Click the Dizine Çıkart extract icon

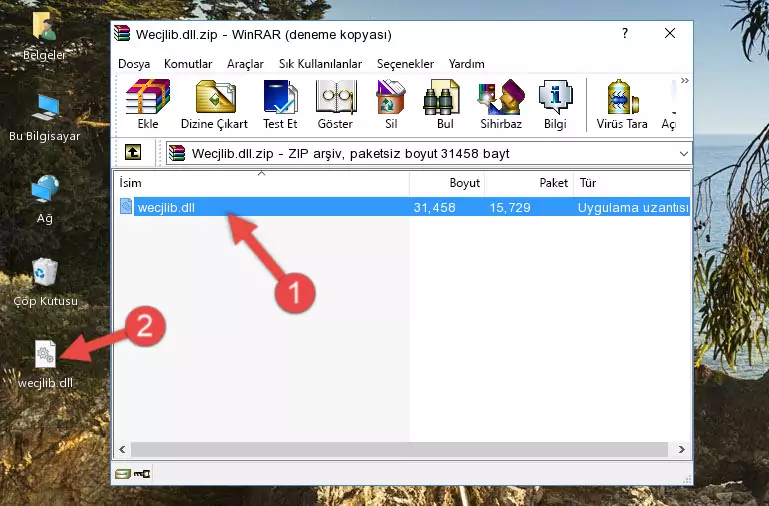point(215,97)
